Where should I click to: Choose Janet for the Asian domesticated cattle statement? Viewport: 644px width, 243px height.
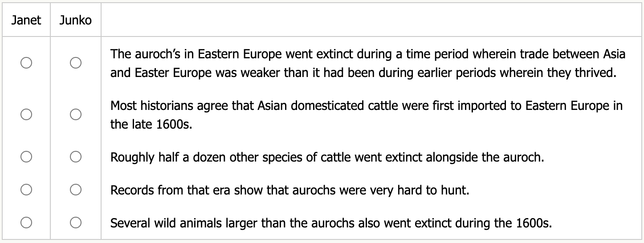coord(26,114)
